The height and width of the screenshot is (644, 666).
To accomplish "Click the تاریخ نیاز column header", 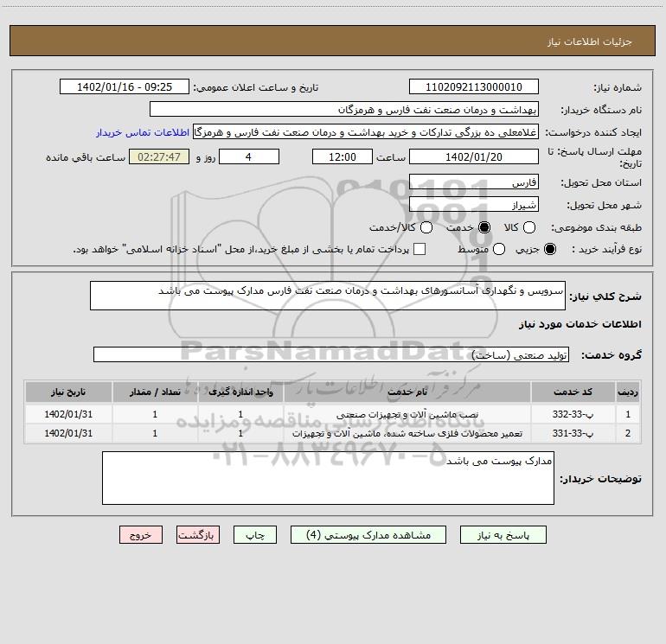I will point(68,392).
